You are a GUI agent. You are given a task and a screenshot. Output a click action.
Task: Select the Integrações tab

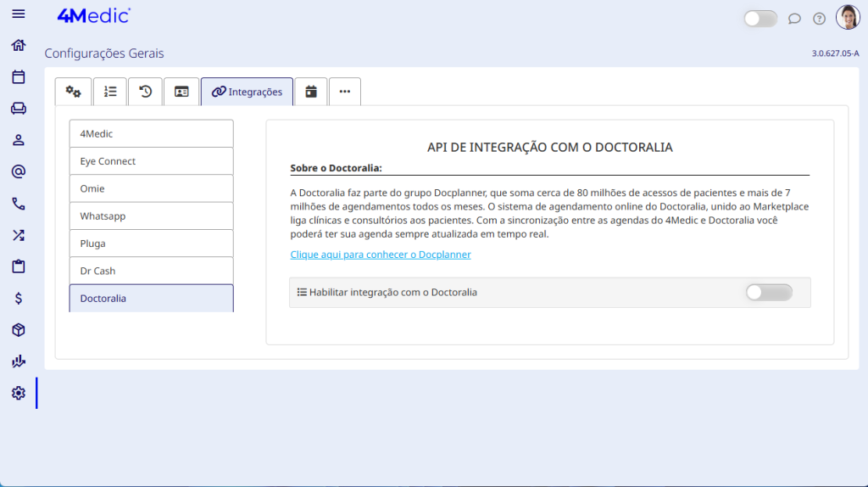[247, 92]
